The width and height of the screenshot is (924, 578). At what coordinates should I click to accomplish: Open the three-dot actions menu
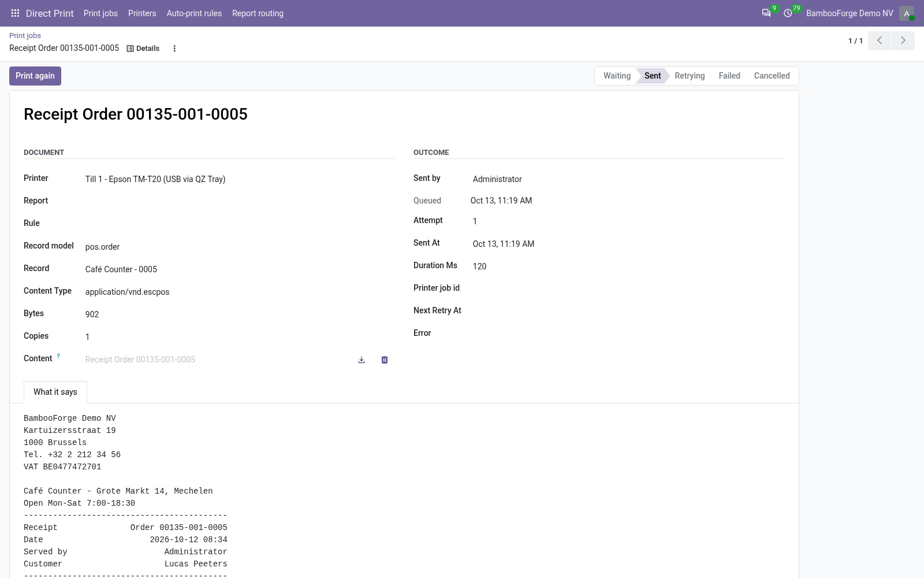point(174,49)
